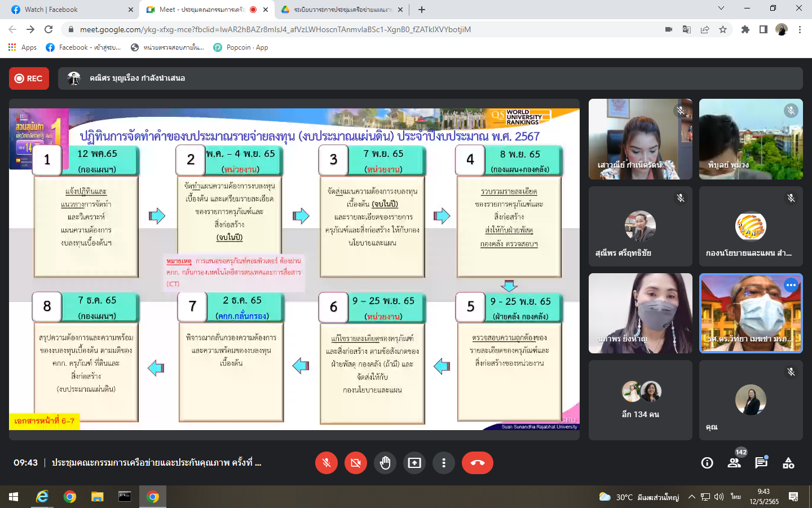Leave the call with red hang-up button
Screen dimensions: 812x508
[x=478, y=463]
